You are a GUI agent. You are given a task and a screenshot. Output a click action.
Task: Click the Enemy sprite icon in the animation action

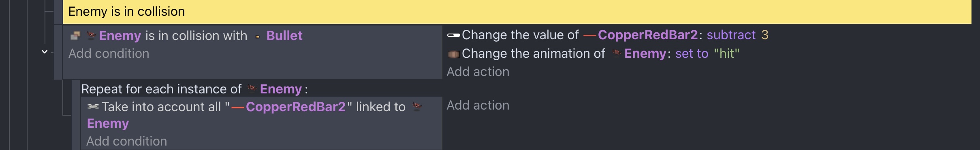pyautogui.click(x=616, y=53)
